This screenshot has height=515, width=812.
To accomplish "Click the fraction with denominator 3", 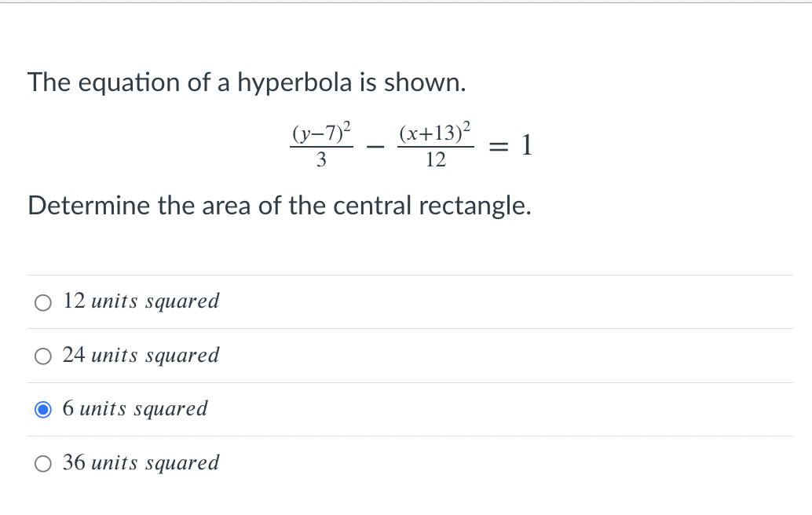I will [x=320, y=144].
